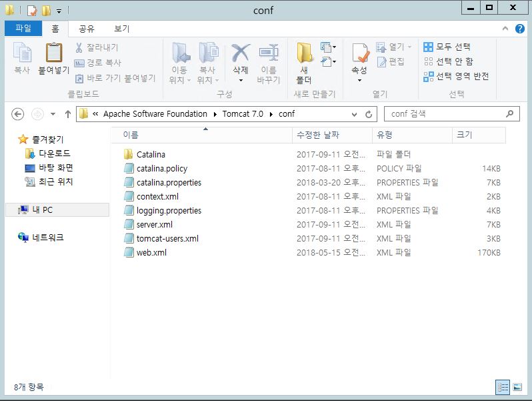Image resolution: width=532 pixels, height=401 pixels.
Task: Click the Properties icon in the title bar
Action: coord(32,11)
